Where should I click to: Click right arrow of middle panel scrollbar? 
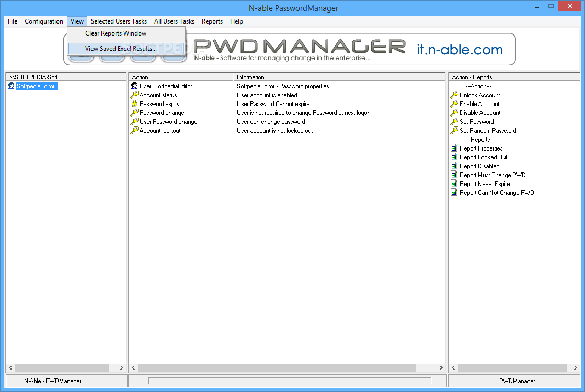tap(441, 368)
